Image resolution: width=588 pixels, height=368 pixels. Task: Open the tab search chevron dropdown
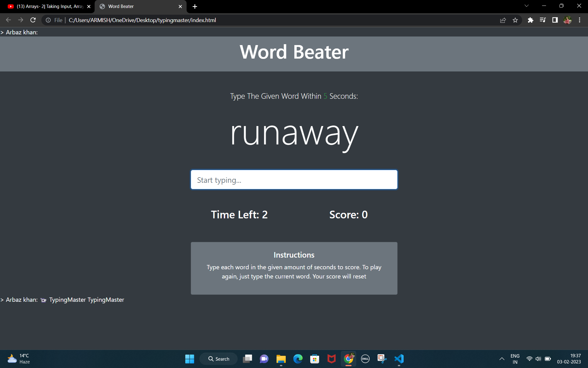(x=526, y=6)
